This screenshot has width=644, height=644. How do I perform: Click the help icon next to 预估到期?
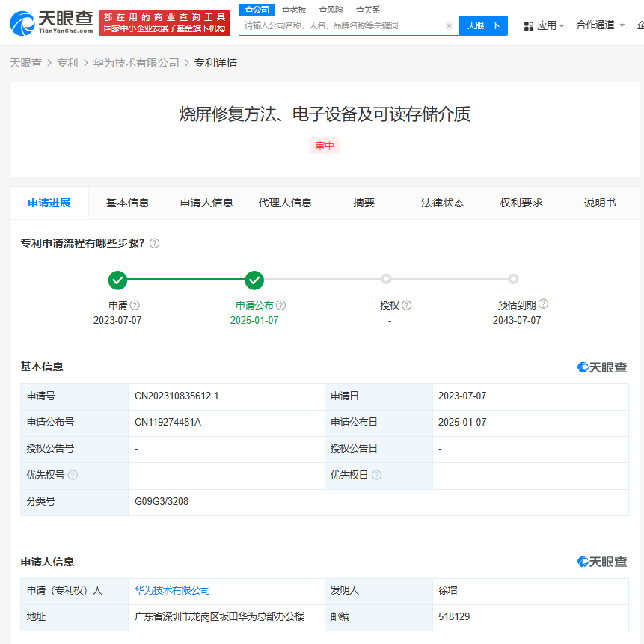[543, 304]
